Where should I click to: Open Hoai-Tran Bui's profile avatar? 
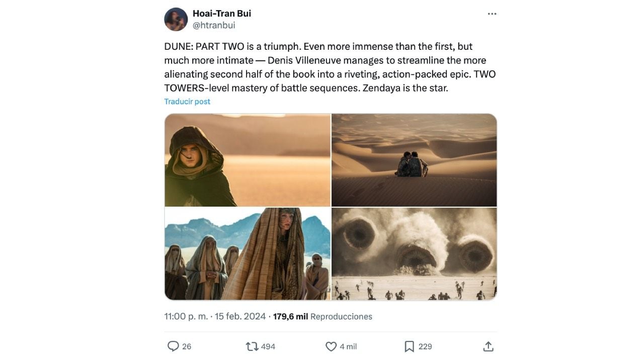[x=176, y=19]
